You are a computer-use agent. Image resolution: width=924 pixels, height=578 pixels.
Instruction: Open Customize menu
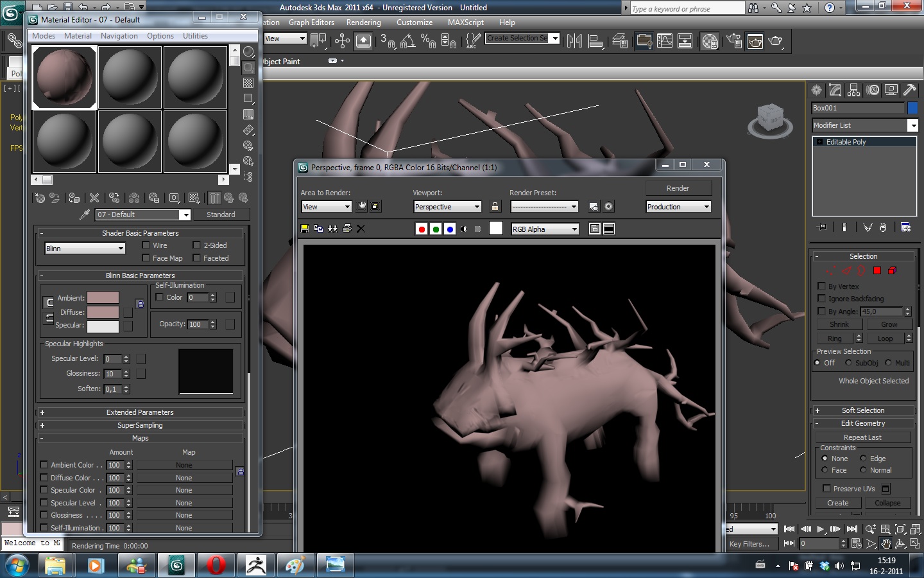click(415, 22)
